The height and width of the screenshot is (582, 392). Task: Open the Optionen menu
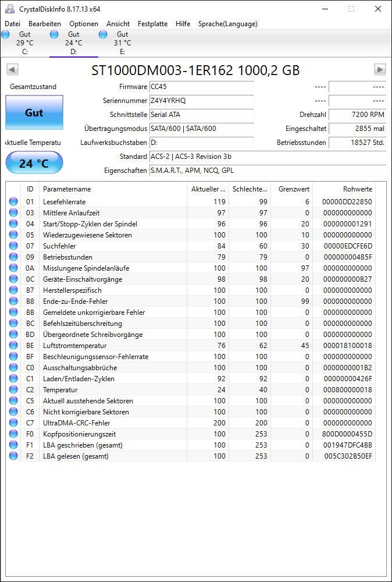pos(84,24)
